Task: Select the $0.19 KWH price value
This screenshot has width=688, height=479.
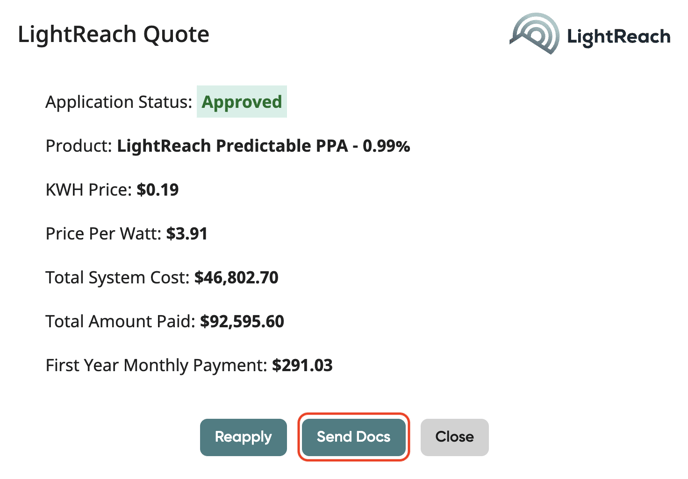Action: (158, 189)
